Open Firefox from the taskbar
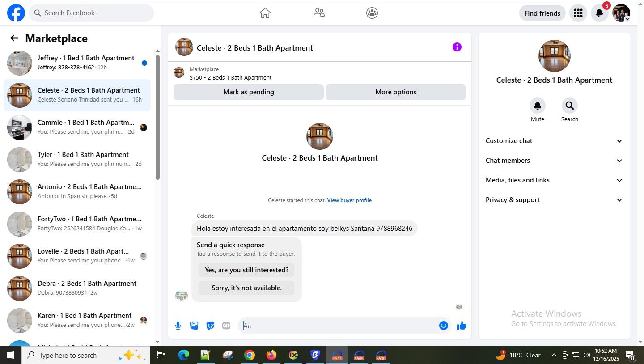 (271, 355)
